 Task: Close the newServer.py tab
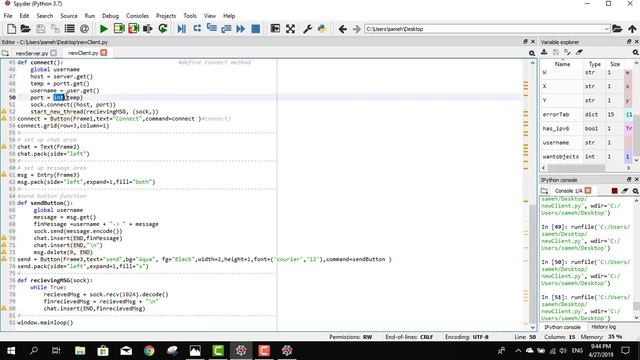[x=53, y=53]
